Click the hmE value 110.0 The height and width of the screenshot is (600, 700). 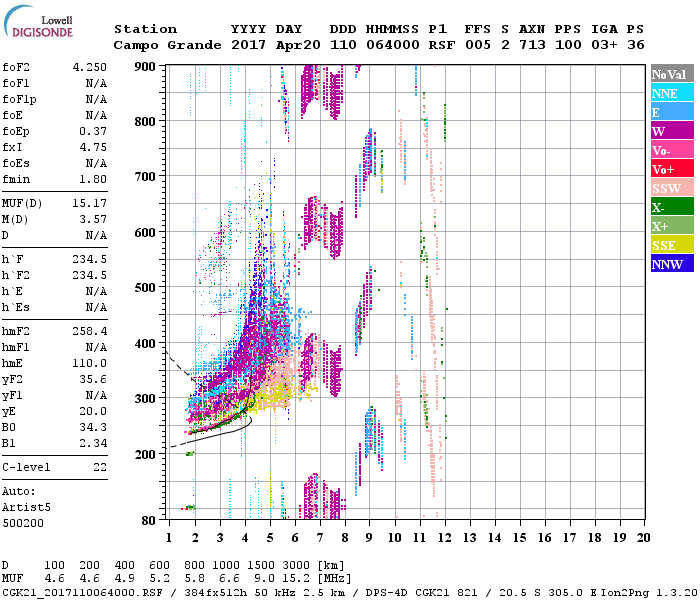[90, 363]
